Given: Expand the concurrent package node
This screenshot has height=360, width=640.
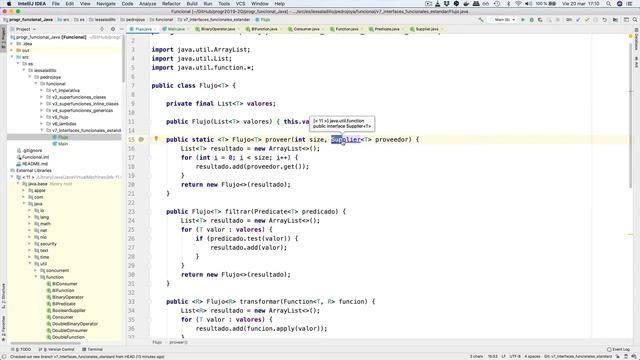Looking at the screenshot, I should coord(36,270).
